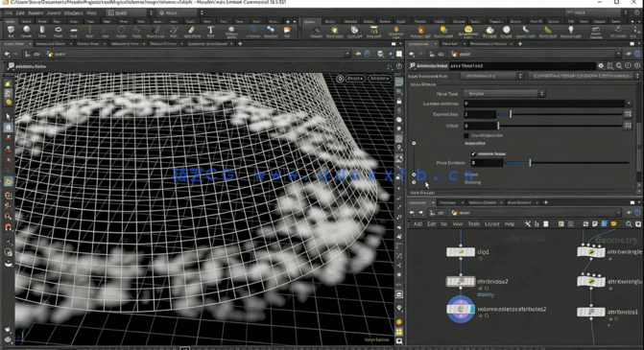The width and height of the screenshot is (644, 350).
Task: Open the File menu
Action: [x=9, y=12]
